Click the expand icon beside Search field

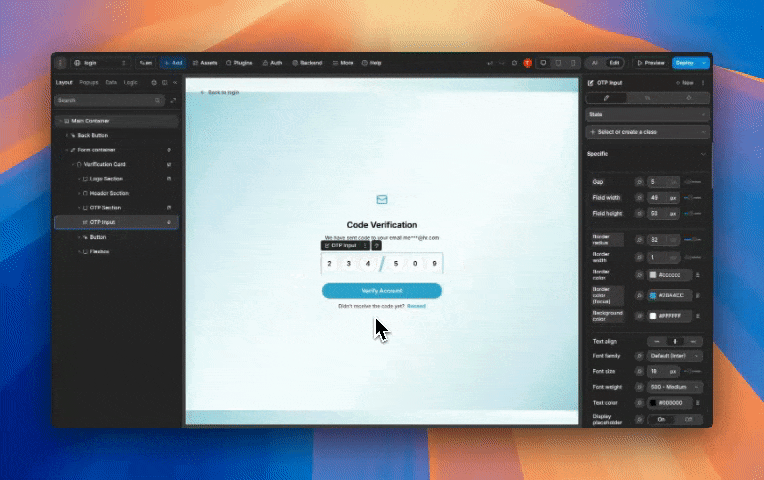tap(173, 100)
